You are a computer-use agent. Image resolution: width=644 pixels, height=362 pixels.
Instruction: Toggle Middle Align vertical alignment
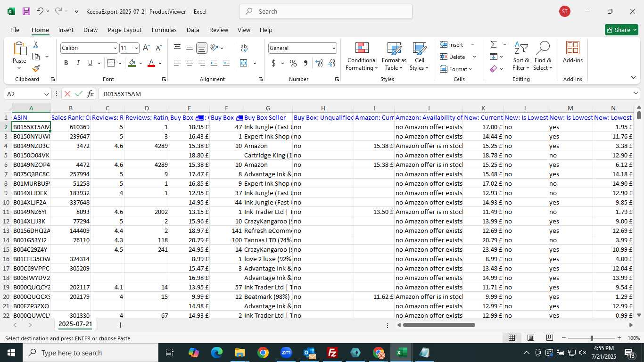[190, 48]
